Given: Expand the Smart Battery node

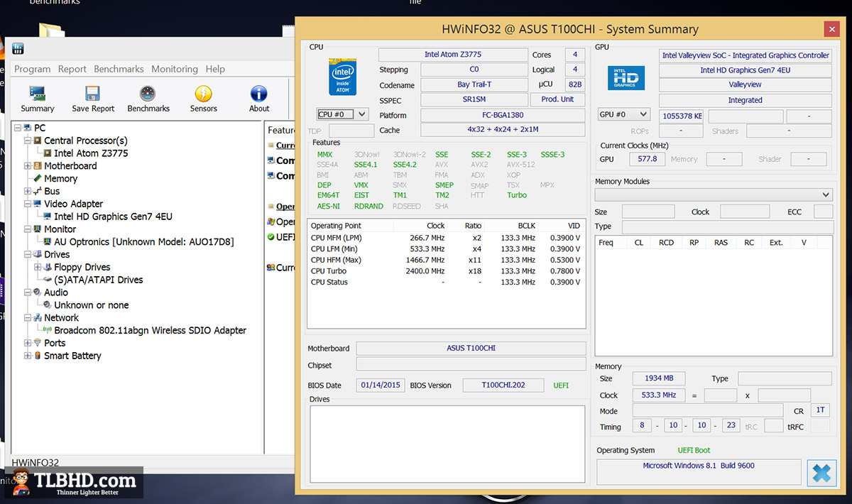Looking at the screenshot, I should pyautogui.click(x=28, y=356).
